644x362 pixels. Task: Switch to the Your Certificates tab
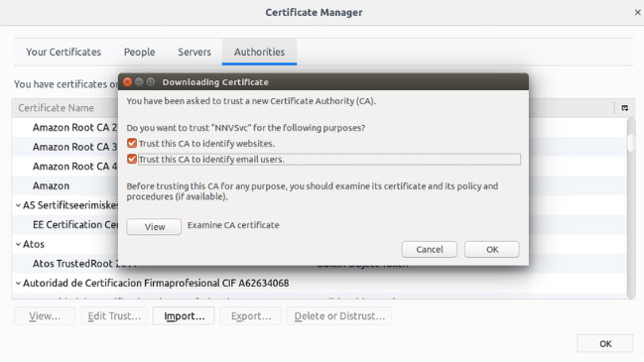pyautogui.click(x=64, y=53)
